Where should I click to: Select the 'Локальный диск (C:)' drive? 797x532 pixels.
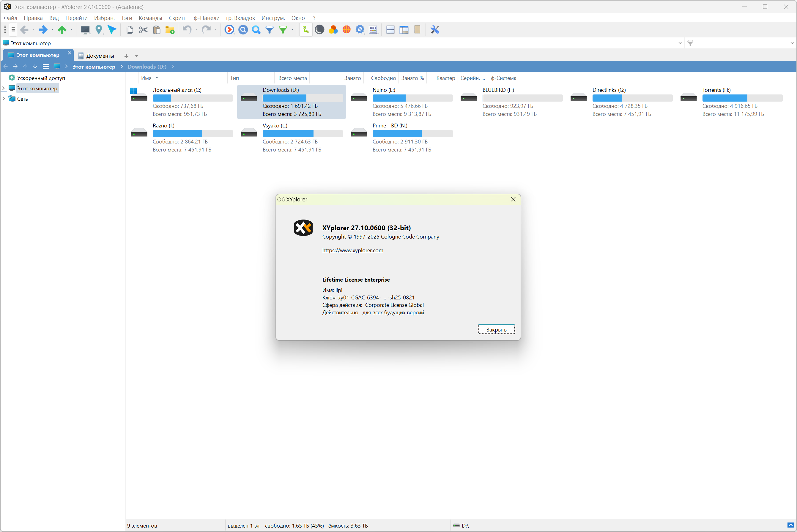[x=182, y=102]
